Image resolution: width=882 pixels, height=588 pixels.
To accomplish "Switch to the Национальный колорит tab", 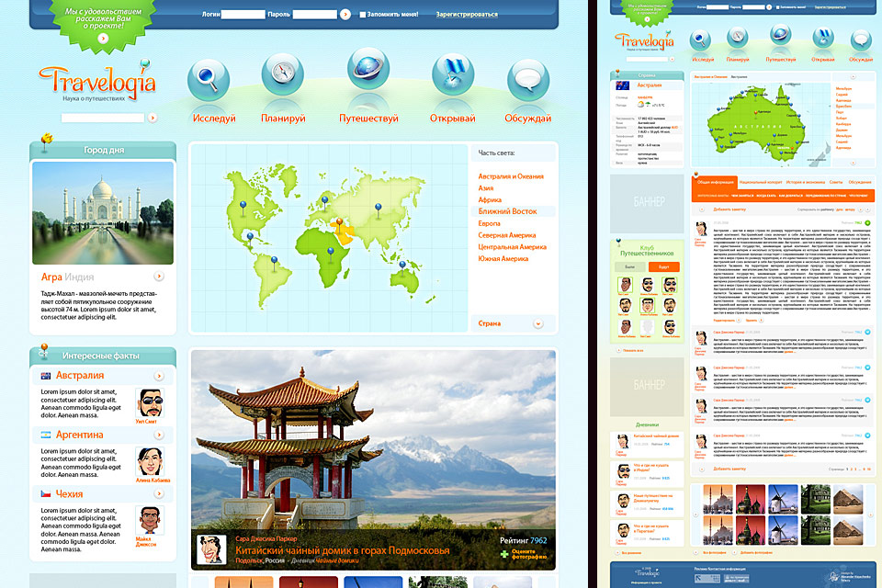I will pos(761,182).
